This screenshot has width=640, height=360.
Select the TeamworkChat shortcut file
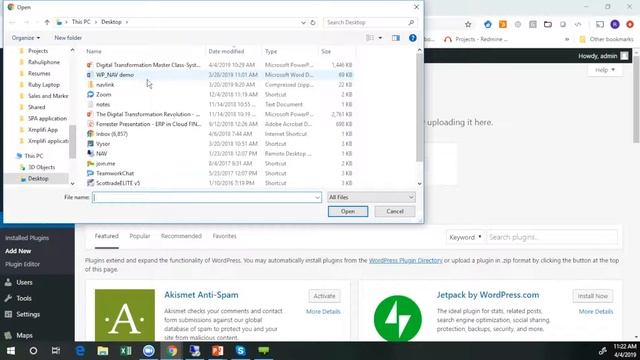click(115, 173)
